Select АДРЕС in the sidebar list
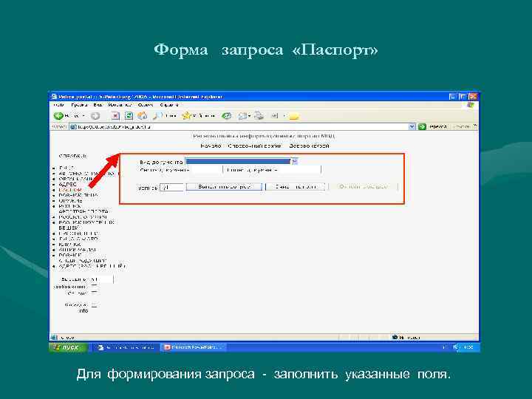The image size is (532, 399). (67, 185)
